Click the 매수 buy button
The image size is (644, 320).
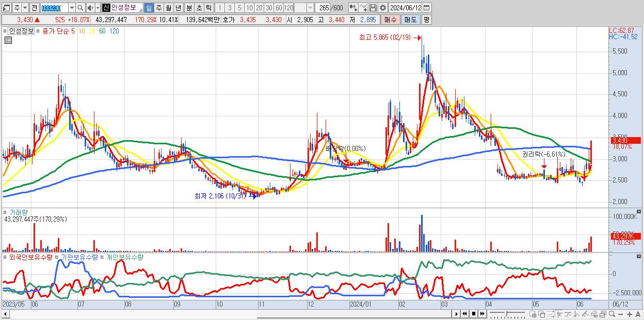click(391, 20)
